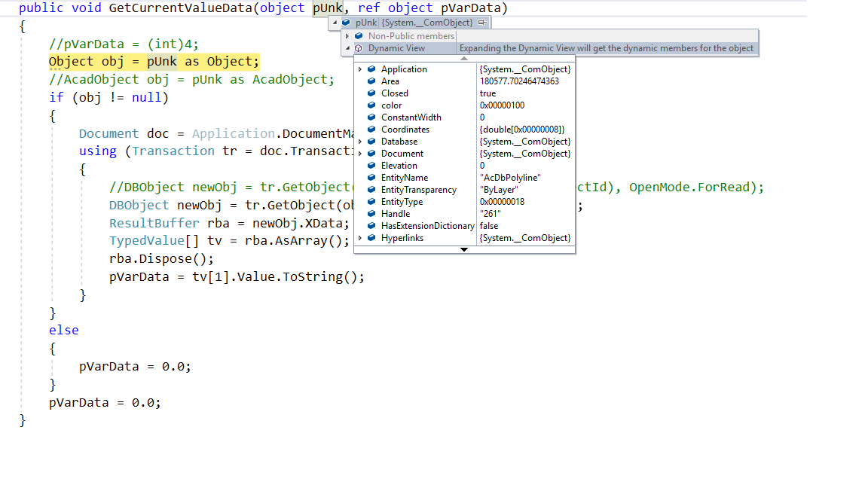The width and height of the screenshot is (868, 488).
Task: Click the EntityType property icon
Action: 371,202
